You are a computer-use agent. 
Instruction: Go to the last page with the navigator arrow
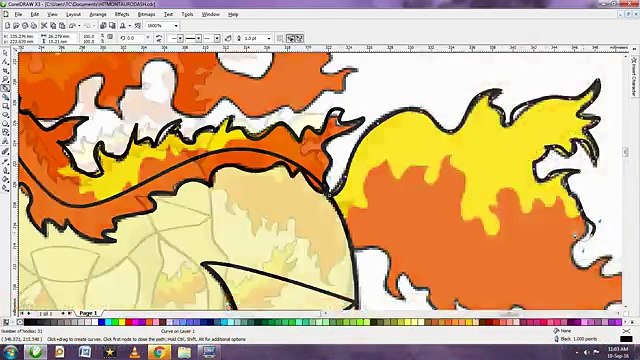(x=70, y=313)
